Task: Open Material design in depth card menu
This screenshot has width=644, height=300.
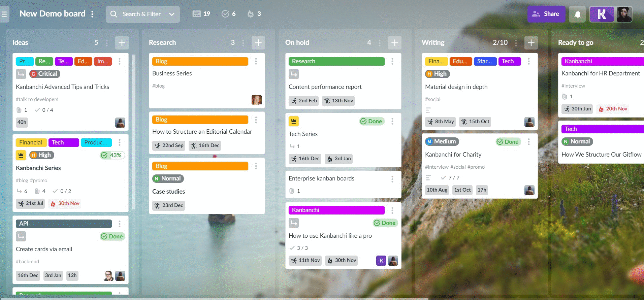Action: (x=529, y=61)
